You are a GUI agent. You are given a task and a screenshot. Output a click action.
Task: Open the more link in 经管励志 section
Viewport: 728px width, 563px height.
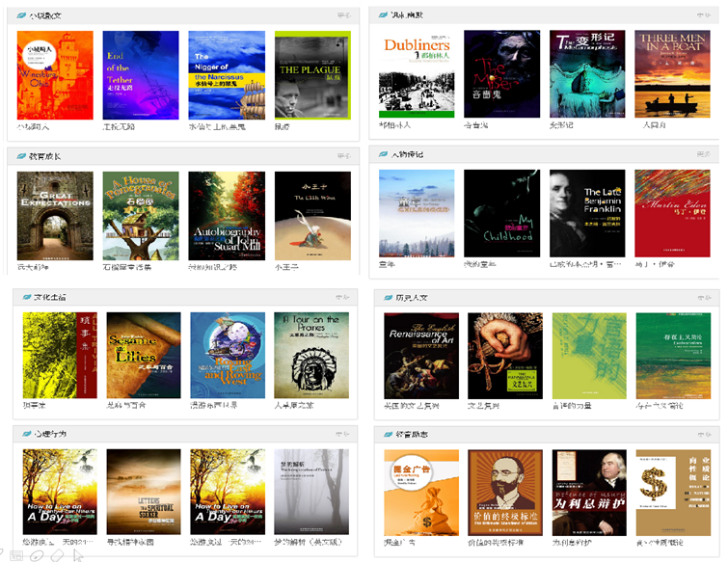[x=704, y=434]
